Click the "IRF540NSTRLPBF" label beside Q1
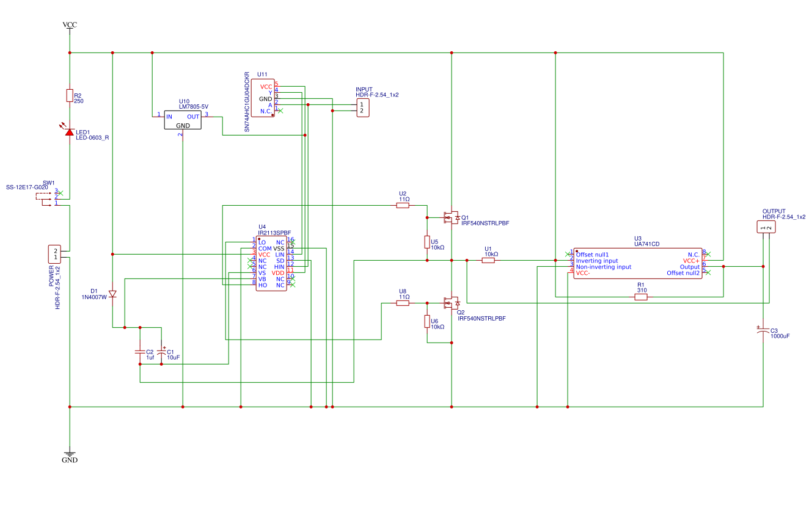The height and width of the screenshot is (505, 812). pyautogui.click(x=485, y=223)
